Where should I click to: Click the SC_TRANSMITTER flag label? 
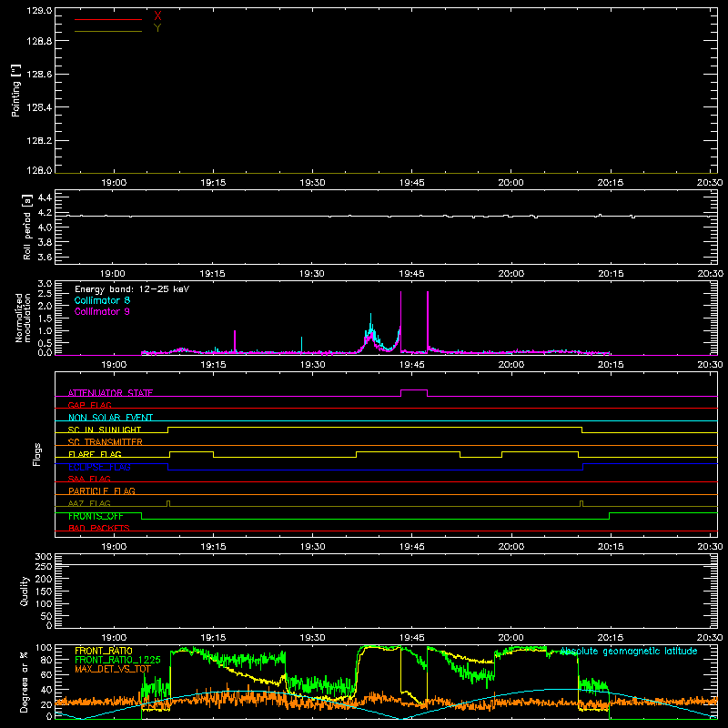[x=106, y=441]
